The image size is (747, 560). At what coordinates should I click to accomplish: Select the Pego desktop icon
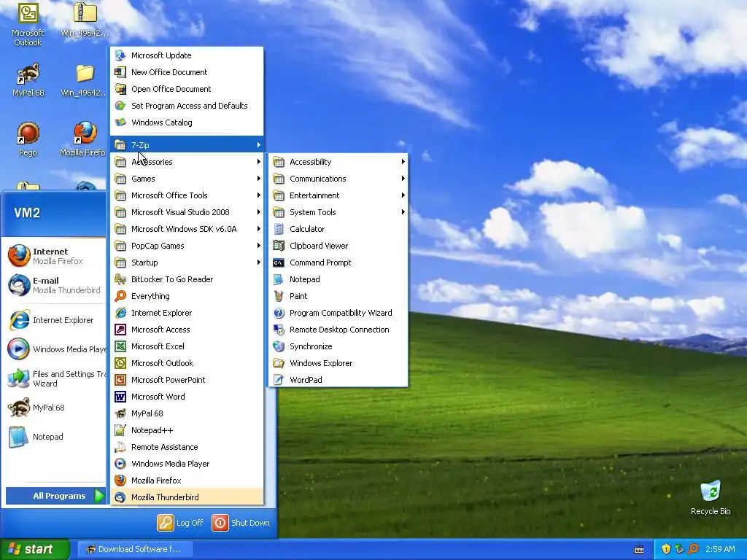click(28, 139)
